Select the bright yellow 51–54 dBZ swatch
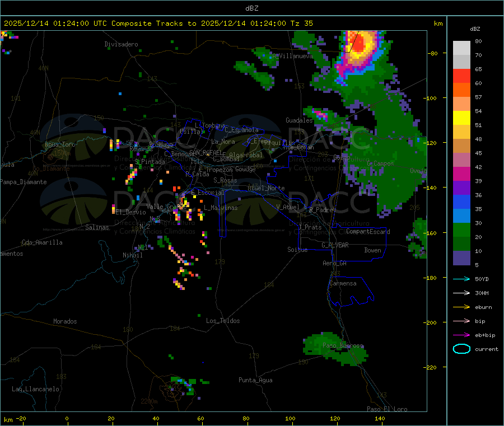Image resolution: width=504 pixels, height=426 pixels. 461,118
